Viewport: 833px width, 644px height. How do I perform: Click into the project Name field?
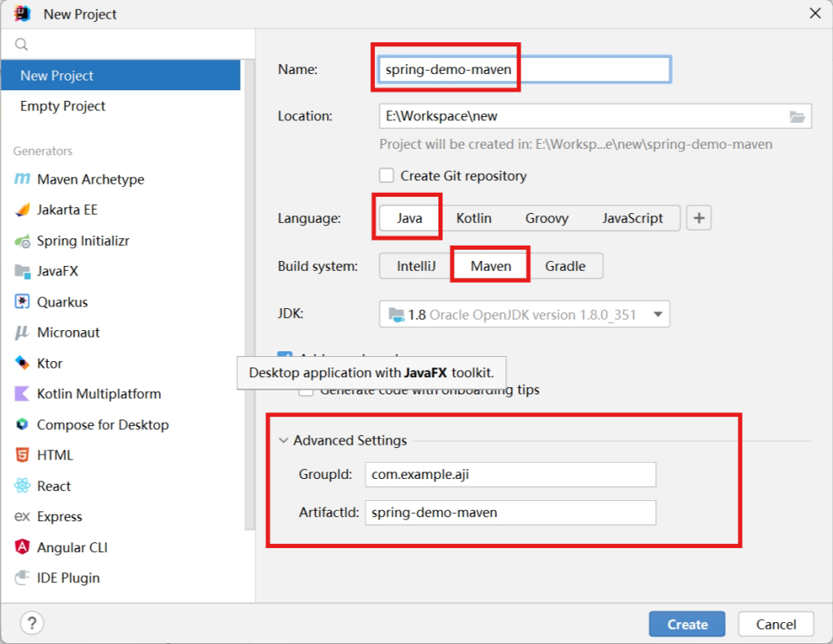click(525, 70)
